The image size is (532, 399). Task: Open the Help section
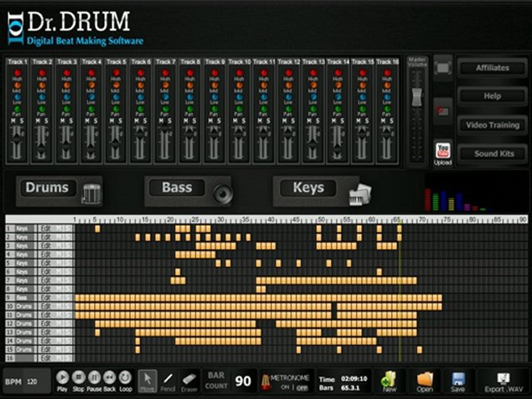492,96
